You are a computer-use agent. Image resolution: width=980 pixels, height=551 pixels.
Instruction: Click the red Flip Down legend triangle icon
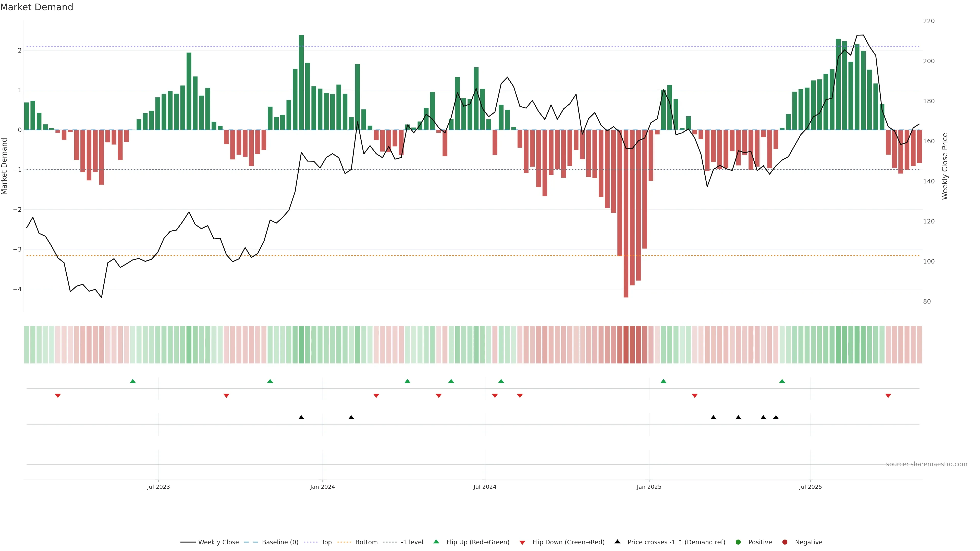tap(522, 542)
